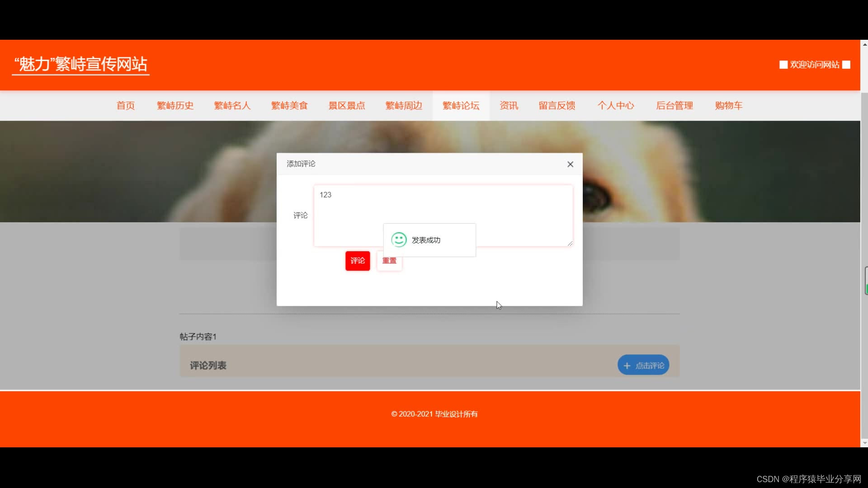Click the red 评论 submit button
This screenshot has width=868, height=488.
click(x=358, y=261)
